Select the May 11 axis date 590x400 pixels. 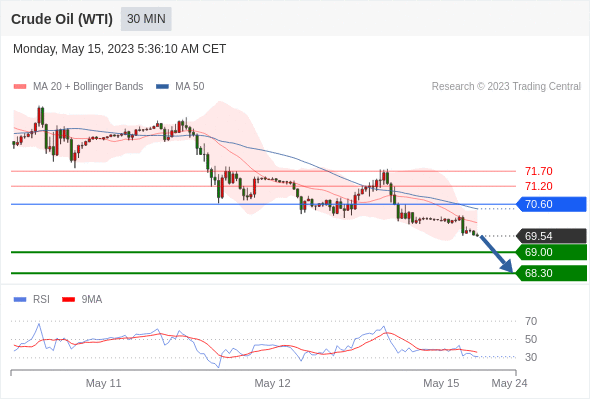pos(103,383)
